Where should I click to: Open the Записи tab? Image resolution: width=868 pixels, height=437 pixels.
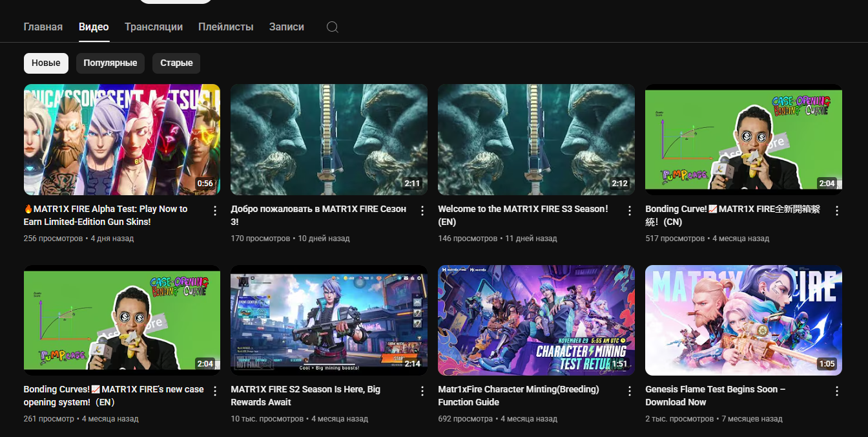(x=287, y=27)
